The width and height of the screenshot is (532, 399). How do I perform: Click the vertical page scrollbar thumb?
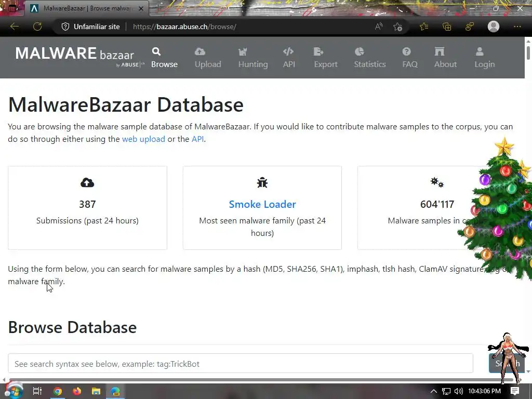(528, 52)
